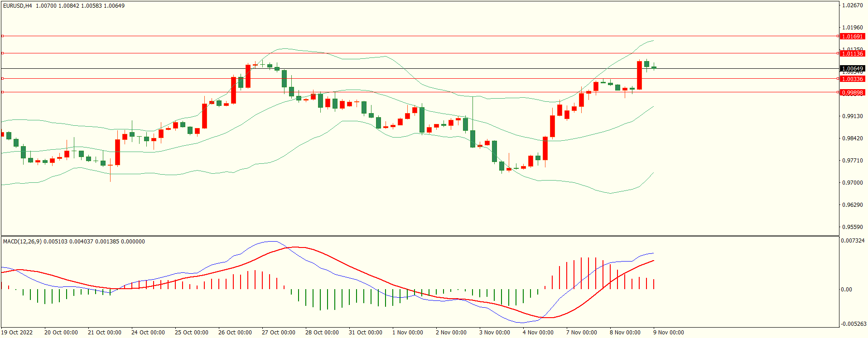Click the -0.005263 value on MACD scale
Screen dimensions: 868x338
(x=854, y=324)
